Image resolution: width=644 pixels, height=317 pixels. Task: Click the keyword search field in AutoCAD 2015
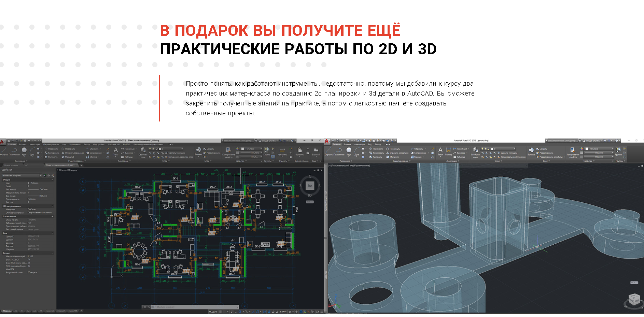coord(238,140)
